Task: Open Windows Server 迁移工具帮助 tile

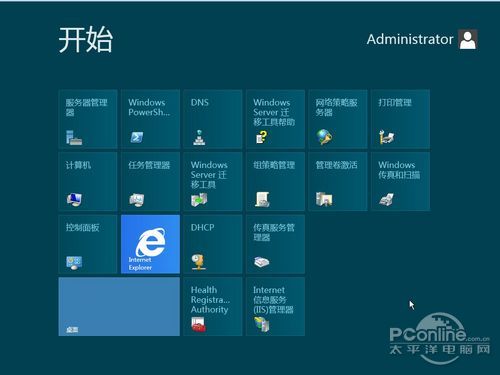Action: pos(275,119)
